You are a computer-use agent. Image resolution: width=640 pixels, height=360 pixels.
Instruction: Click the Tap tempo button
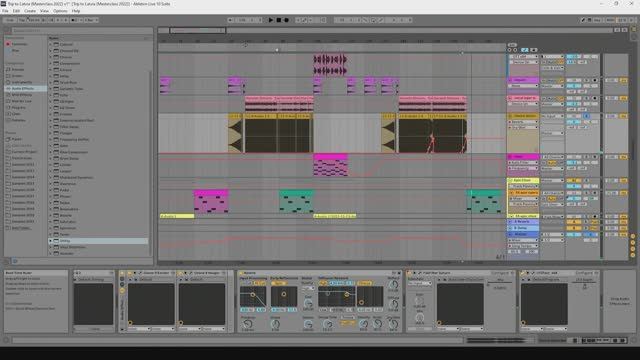(x=22, y=20)
